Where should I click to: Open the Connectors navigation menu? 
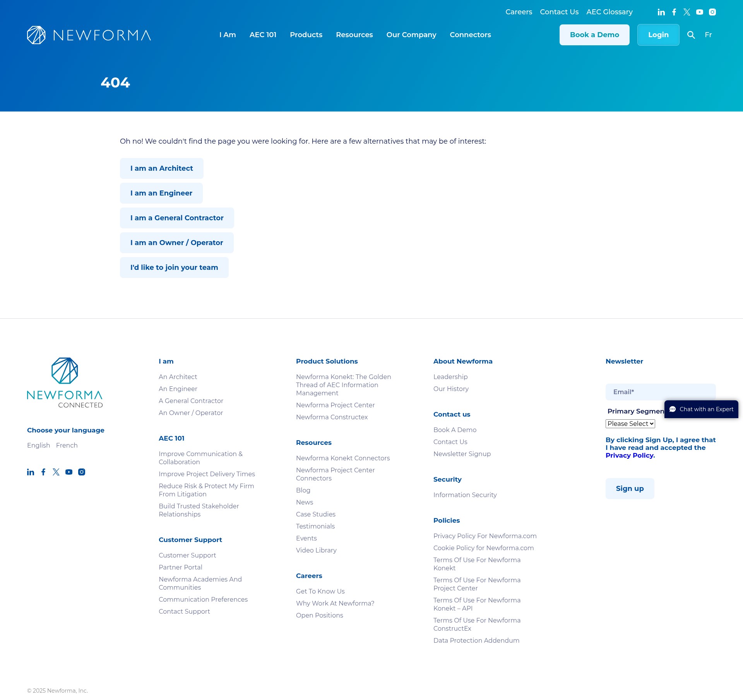click(x=470, y=35)
